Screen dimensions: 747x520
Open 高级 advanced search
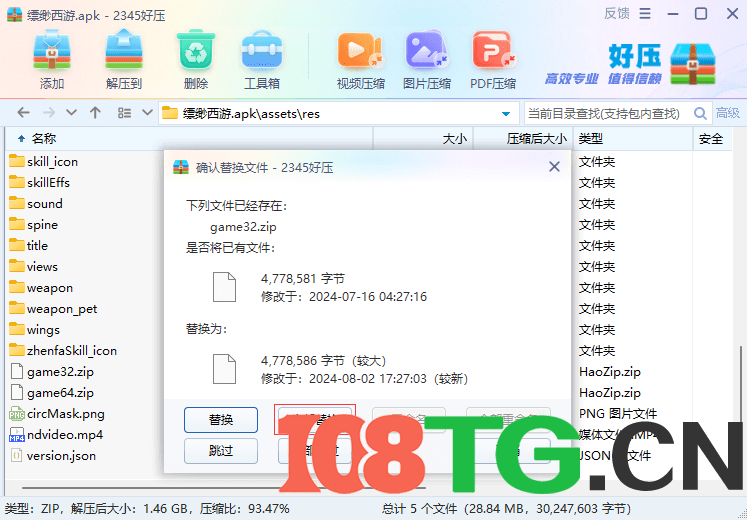[x=727, y=113]
